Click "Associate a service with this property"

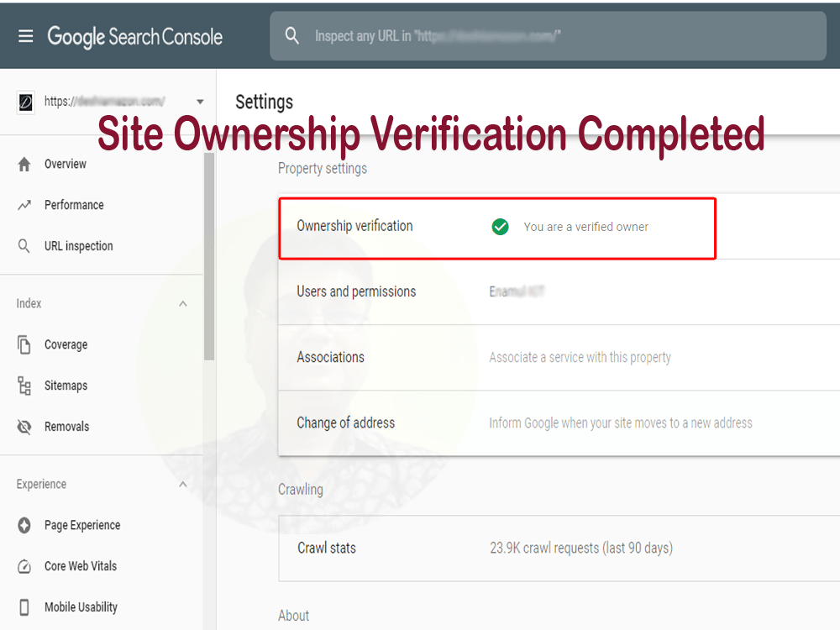580,357
